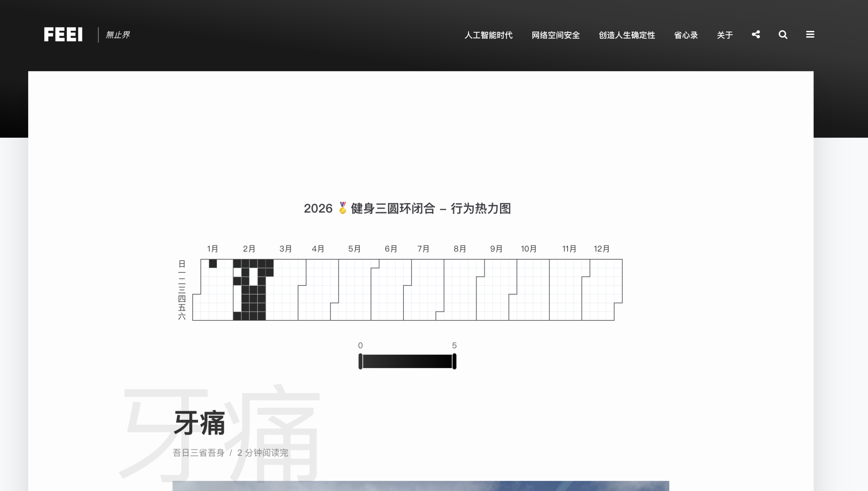
Task: Open the 人工智能时代 menu item
Action: pos(488,35)
